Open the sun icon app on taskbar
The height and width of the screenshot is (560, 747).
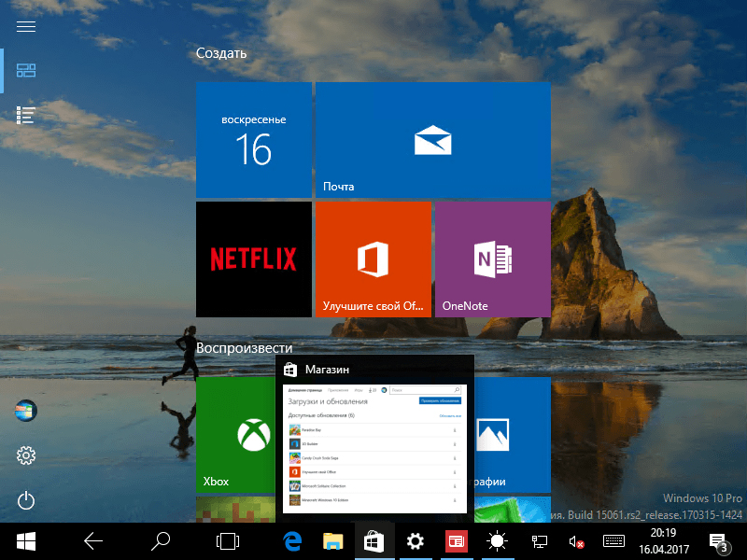point(497,541)
